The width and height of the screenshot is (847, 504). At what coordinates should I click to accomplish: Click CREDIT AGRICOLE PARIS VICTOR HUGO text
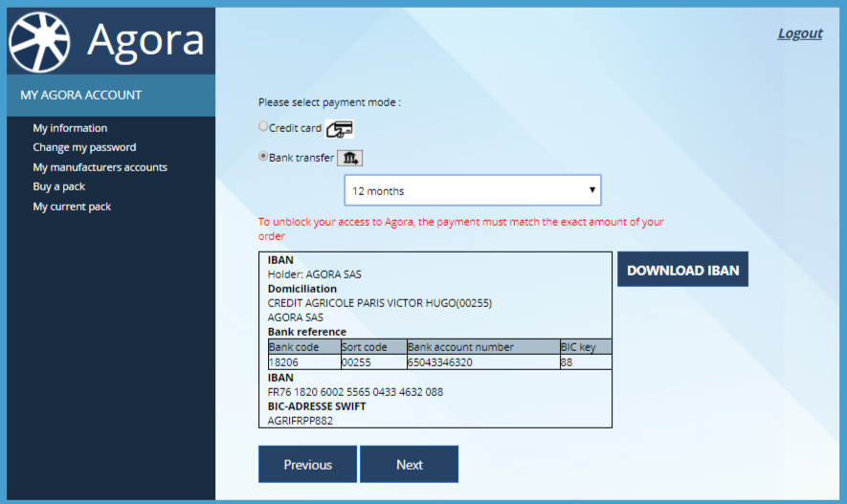point(380,303)
